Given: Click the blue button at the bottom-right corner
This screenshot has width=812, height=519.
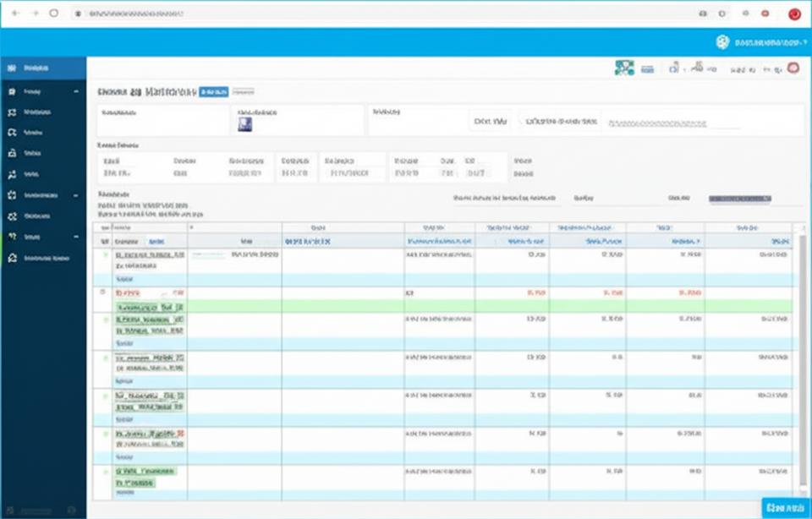Looking at the screenshot, I should pos(786,507).
